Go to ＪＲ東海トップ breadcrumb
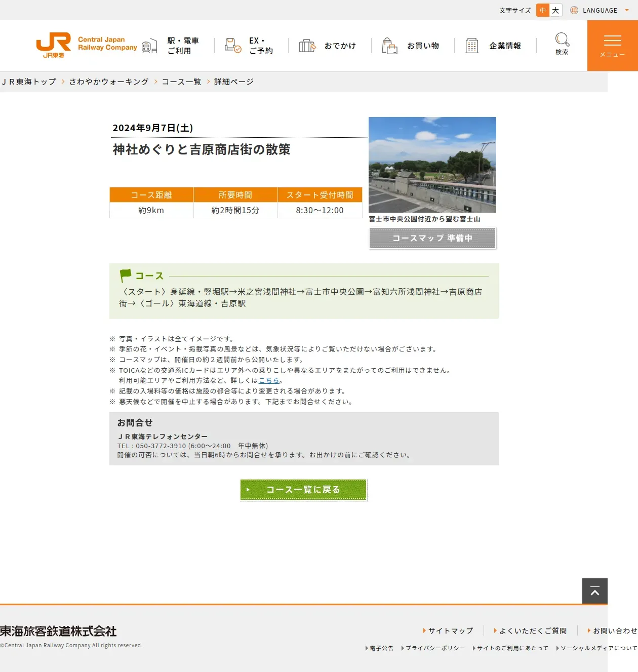Viewport: 638px width, 672px height. (x=28, y=82)
